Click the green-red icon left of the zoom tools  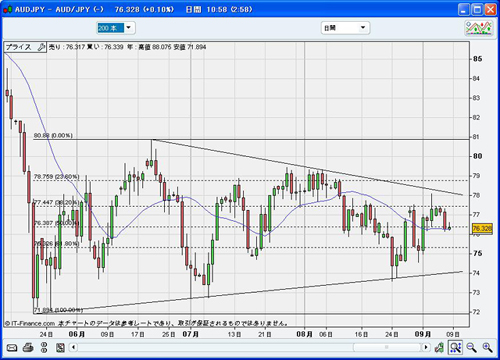[x=439, y=348]
